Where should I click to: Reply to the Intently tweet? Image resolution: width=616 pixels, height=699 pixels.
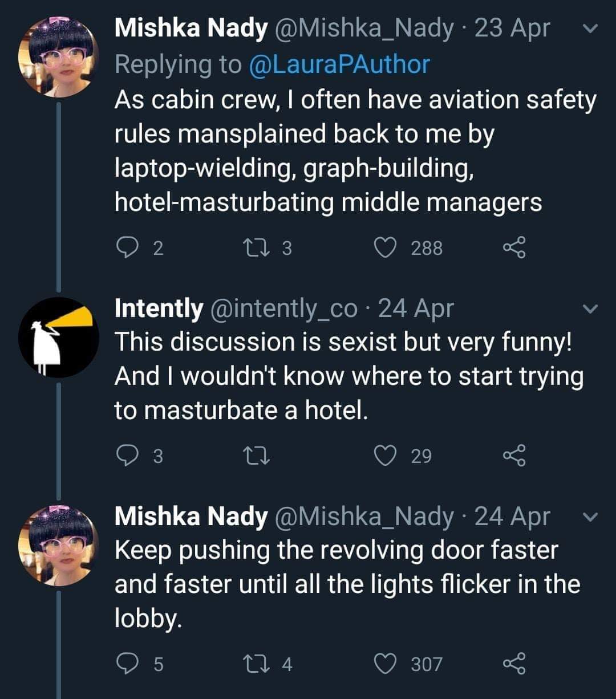[x=125, y=456]
